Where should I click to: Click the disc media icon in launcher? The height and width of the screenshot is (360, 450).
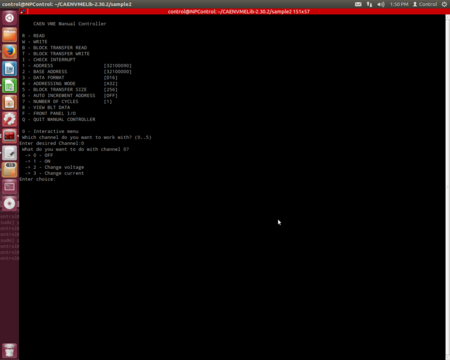pyautogui.click(x=9, y=203)
